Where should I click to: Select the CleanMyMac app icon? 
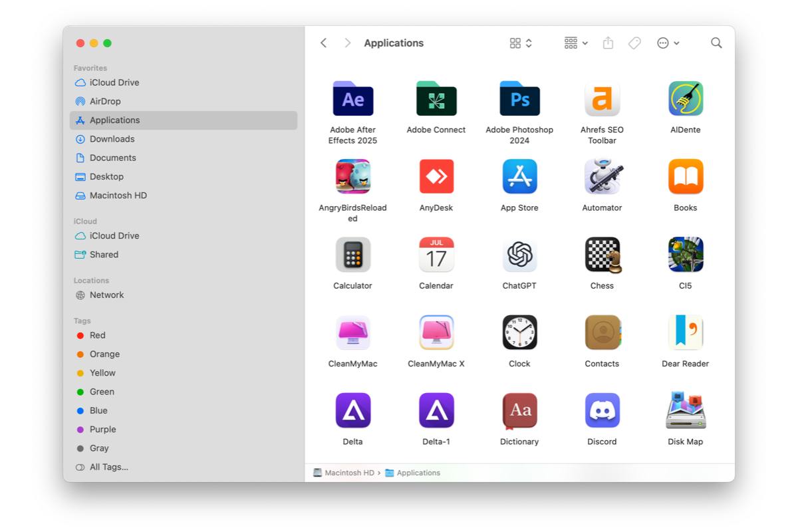(x=352, y=332)
